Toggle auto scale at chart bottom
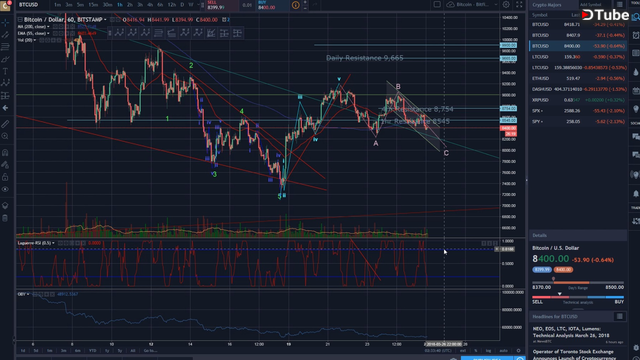This screenshot has height=360, width=640. 503,351
